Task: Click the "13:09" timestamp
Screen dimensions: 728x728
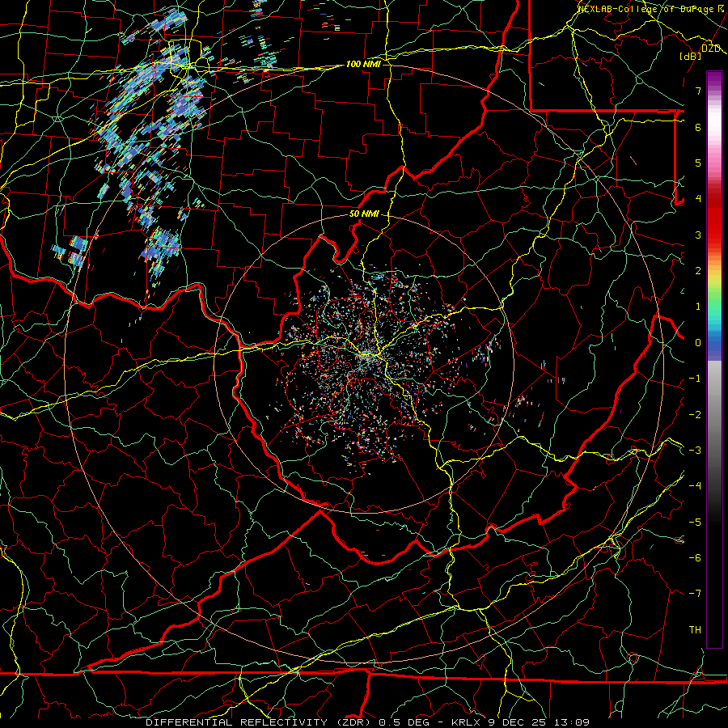Action: click(570, 722)
